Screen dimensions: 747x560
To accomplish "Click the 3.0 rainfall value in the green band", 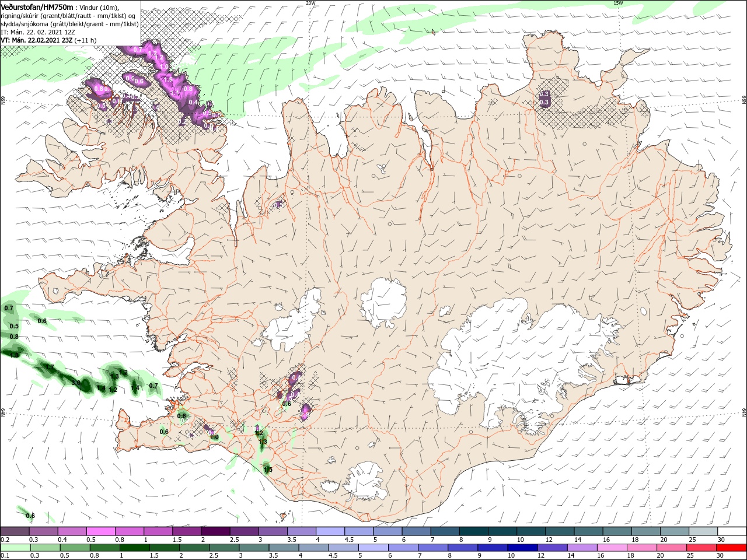I will [x=76, y=383].
